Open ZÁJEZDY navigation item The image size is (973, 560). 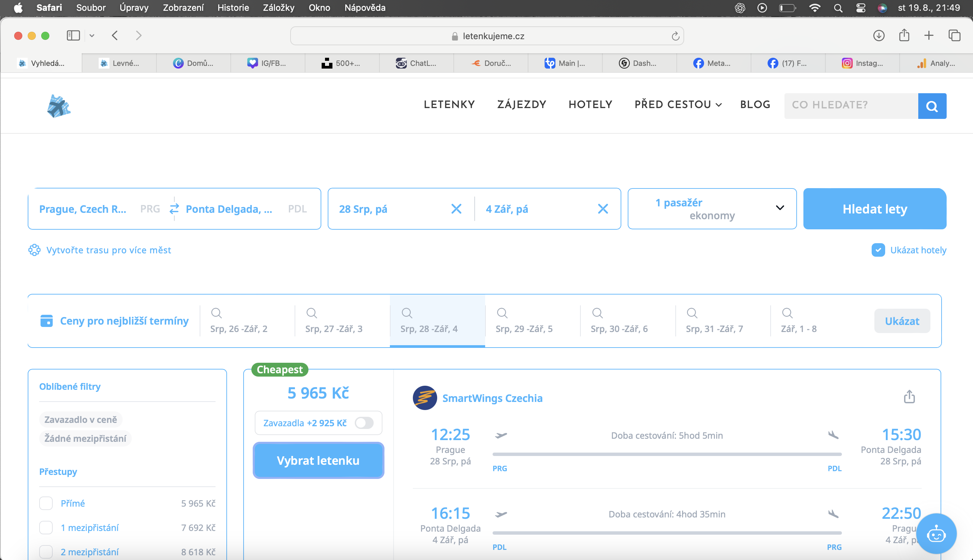click(x=521, y=105)
